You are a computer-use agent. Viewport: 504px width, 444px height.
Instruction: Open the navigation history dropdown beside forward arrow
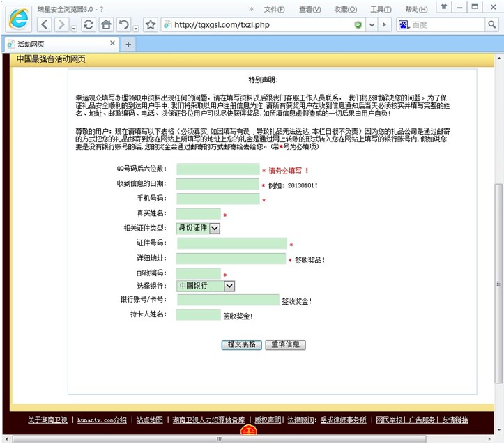[x=74, y=29]
